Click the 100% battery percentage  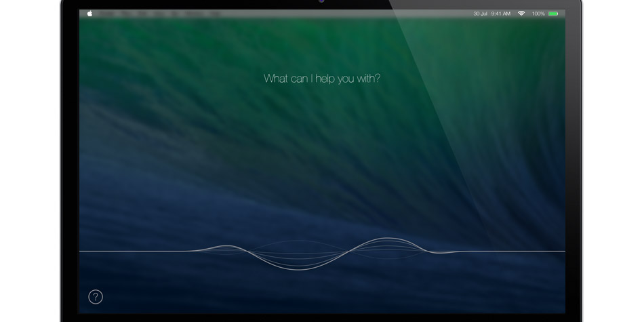(538, 14)
